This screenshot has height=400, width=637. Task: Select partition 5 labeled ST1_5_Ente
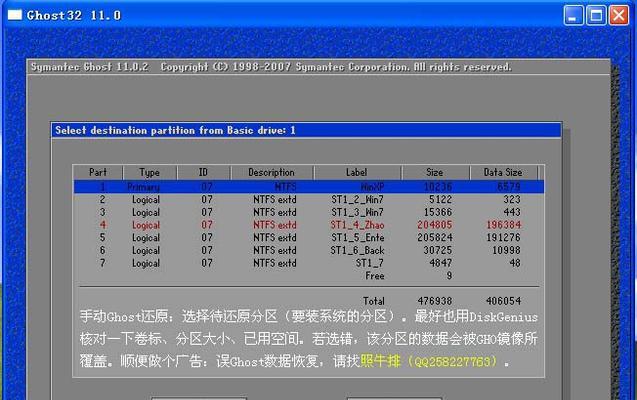[x=309, y=237]
